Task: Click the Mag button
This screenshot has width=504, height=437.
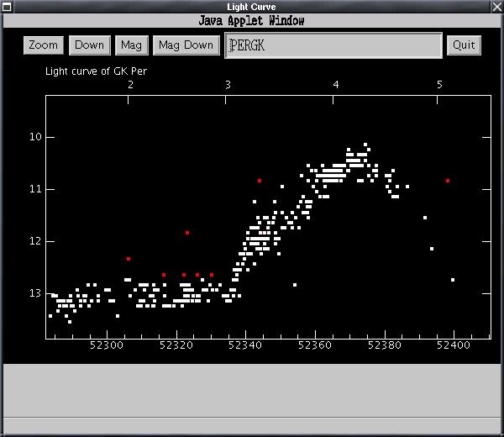Action: (x=132, y=45)
